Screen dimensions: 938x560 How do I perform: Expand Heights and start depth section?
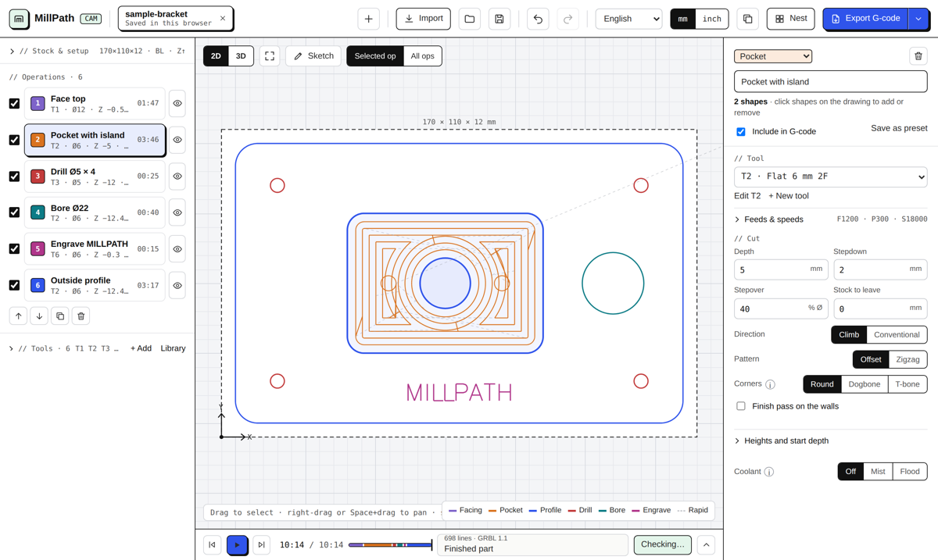[x=830, y=441]
